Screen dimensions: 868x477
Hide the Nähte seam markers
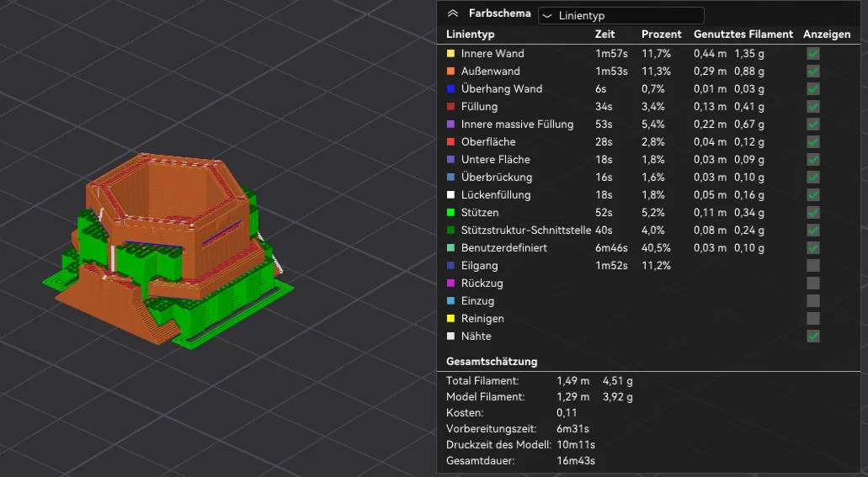coord(812,337)
